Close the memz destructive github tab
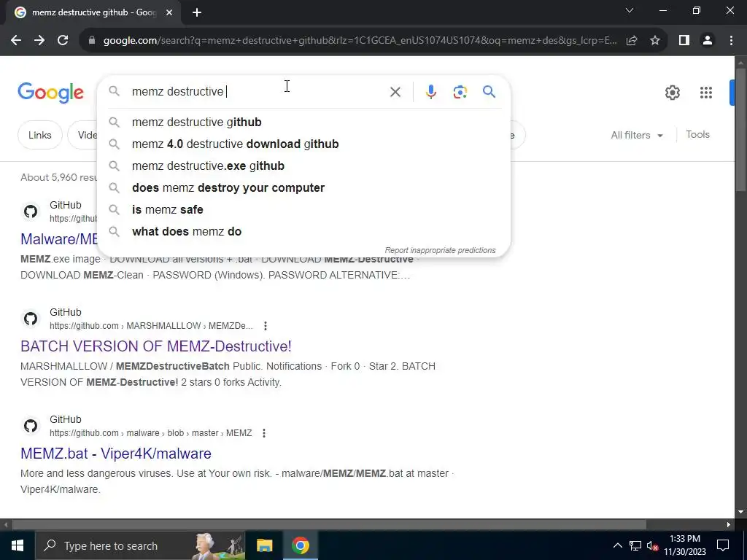The image size is (747, 560). click(169, 13)
